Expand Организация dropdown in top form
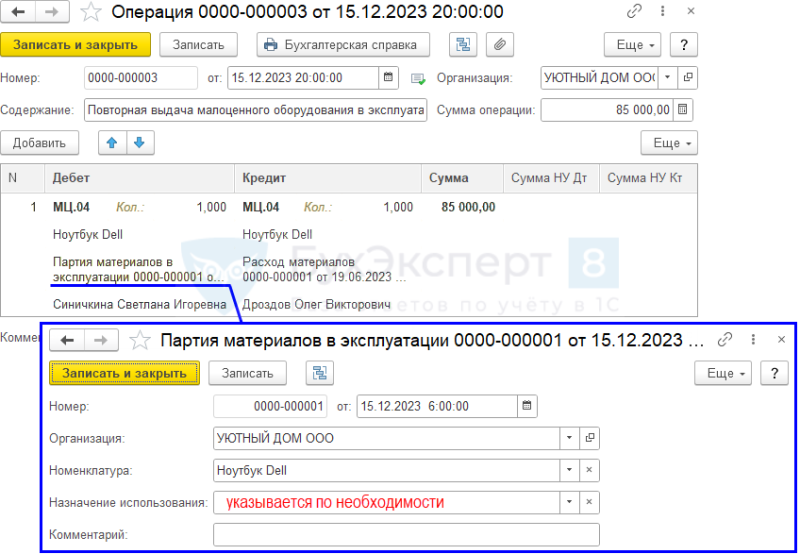The width and height of the screenshot is (800, 554). pyautogui.click(x=667, y=78)
